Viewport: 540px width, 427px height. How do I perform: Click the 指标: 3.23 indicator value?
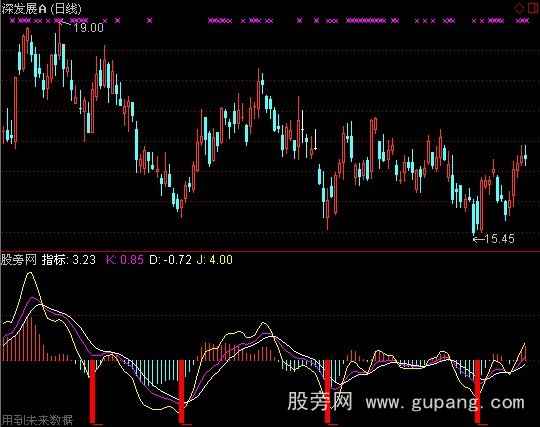point(69,260)
